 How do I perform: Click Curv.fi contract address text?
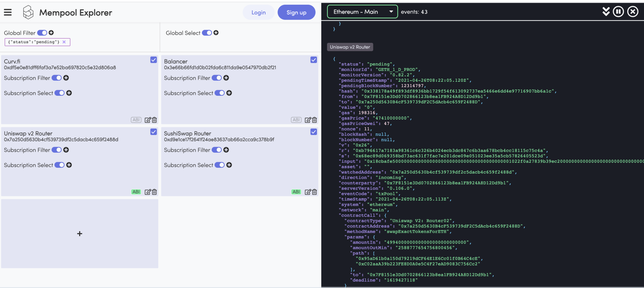click(x=60, y=68)
